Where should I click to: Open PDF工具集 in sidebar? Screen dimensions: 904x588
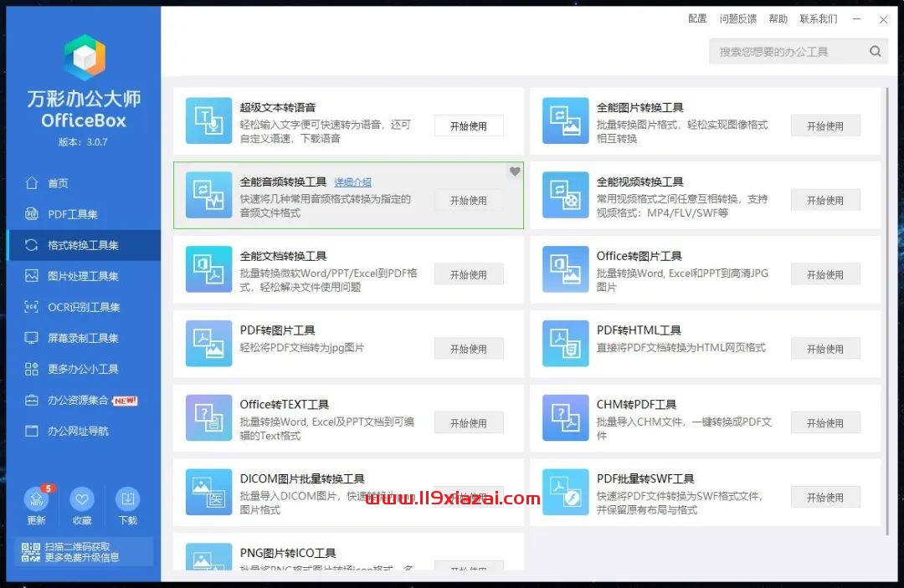[x=85, y=214]
